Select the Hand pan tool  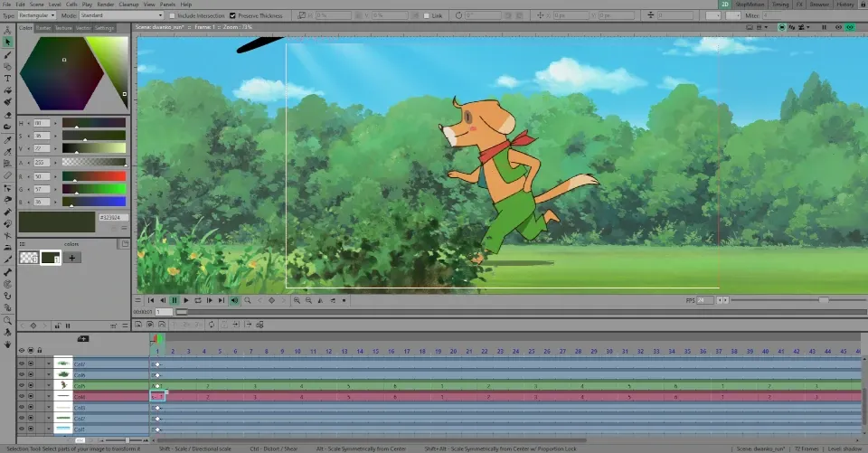[8, 344]
